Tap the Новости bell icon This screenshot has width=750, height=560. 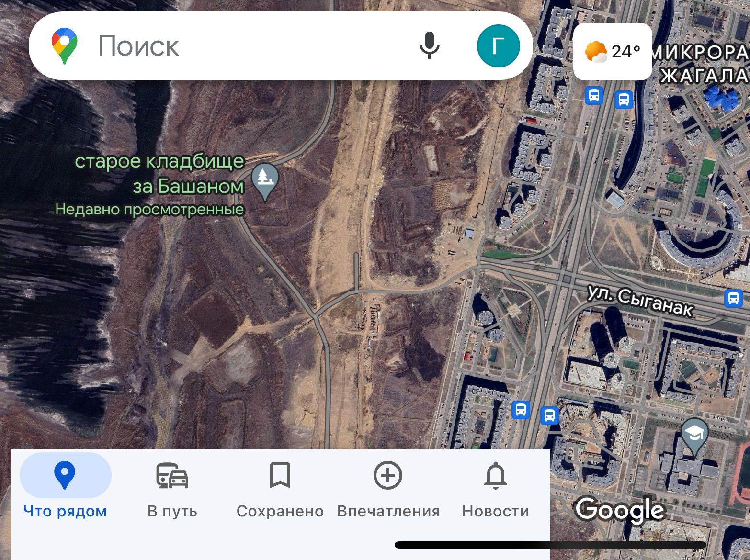click(496, 476)
